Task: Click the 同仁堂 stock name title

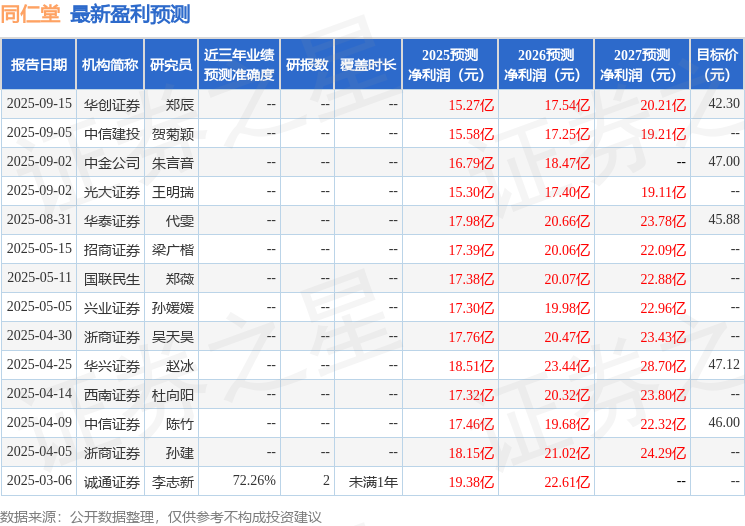Action: click(31, 14)
